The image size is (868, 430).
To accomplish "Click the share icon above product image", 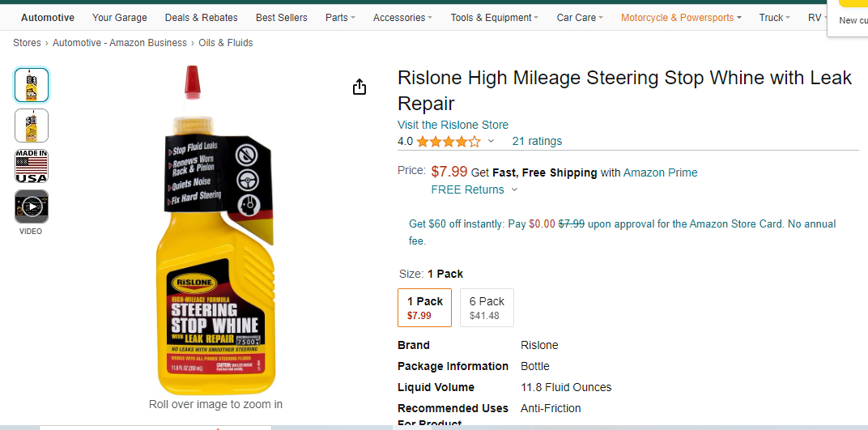I will click(360, 87).
